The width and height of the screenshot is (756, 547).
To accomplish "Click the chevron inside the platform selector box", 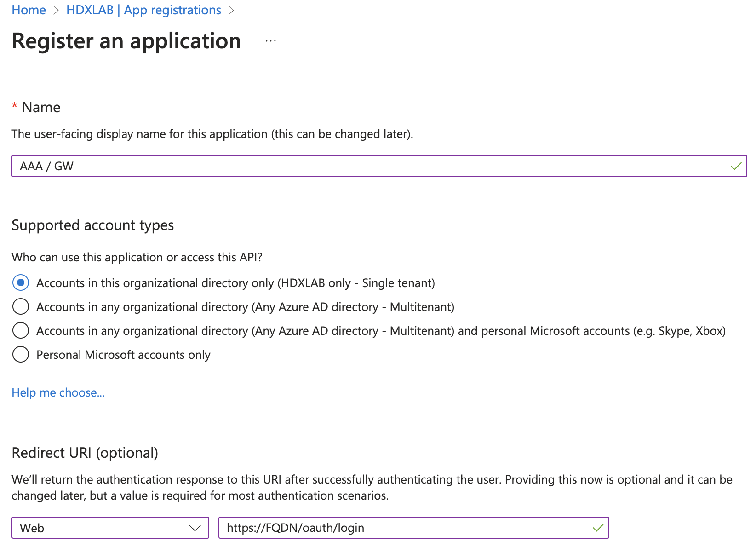I will [195, 528].
